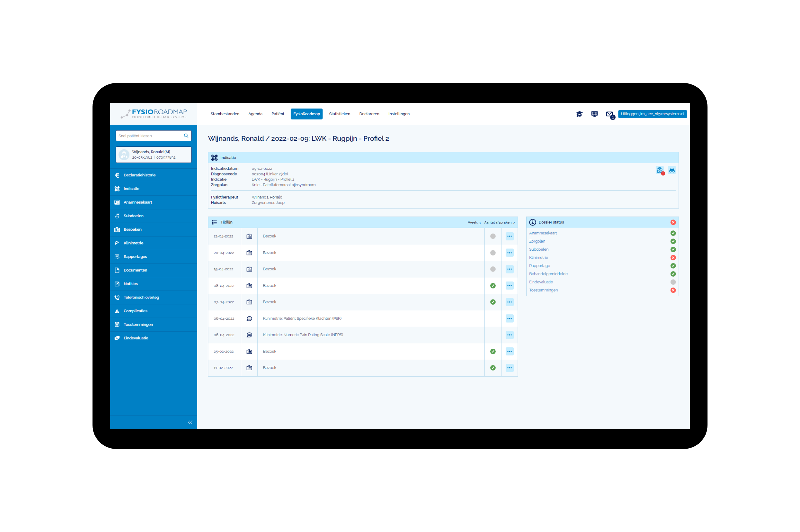Click speech bubble icon for PSK klinimetrie

249,318
